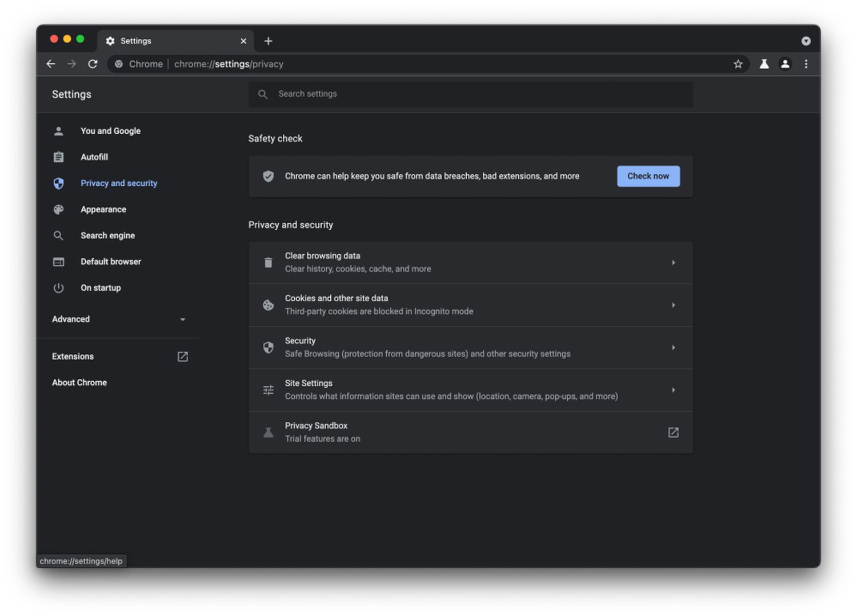
Task: Reload the page with refresh icon
Action: click(x=93, y=64)
